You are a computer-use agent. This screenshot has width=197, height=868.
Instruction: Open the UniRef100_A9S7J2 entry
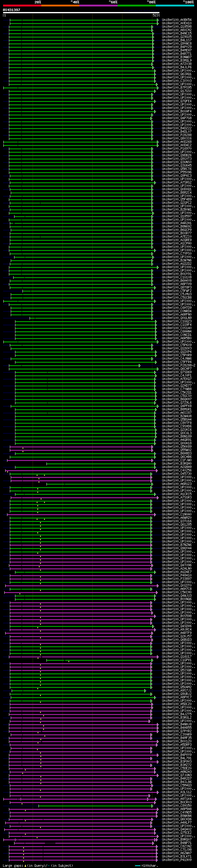pos(176,690)
